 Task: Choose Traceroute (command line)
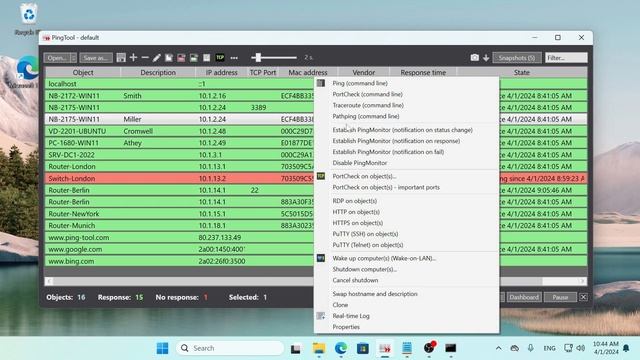pyautogui.click(x=368, y=105)
